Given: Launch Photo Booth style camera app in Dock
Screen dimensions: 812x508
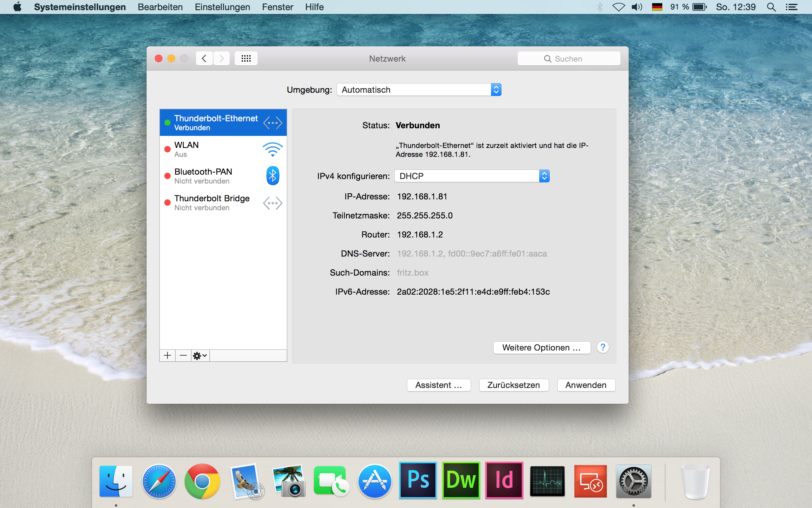Looking at the screenshot, I should [289, 481].
